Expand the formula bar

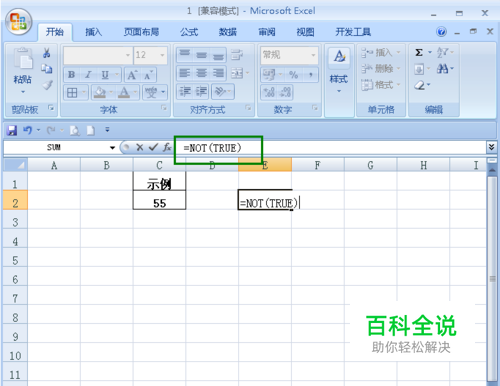491,147
